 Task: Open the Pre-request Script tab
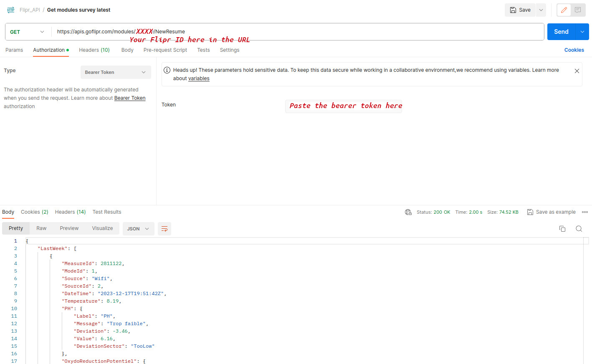click(x=165, y=50)
